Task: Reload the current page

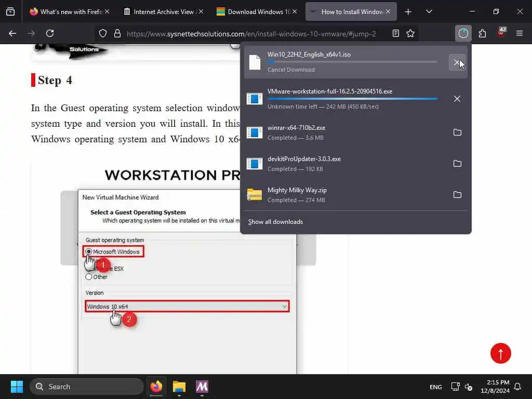Action: click(x=50, y=33)
